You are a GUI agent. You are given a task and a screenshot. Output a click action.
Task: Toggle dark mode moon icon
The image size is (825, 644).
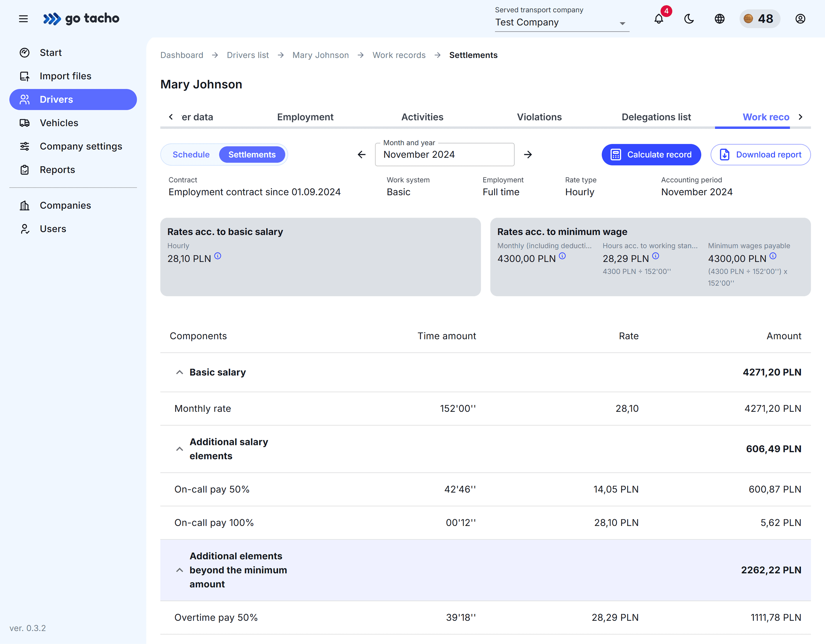click(689, 19)
